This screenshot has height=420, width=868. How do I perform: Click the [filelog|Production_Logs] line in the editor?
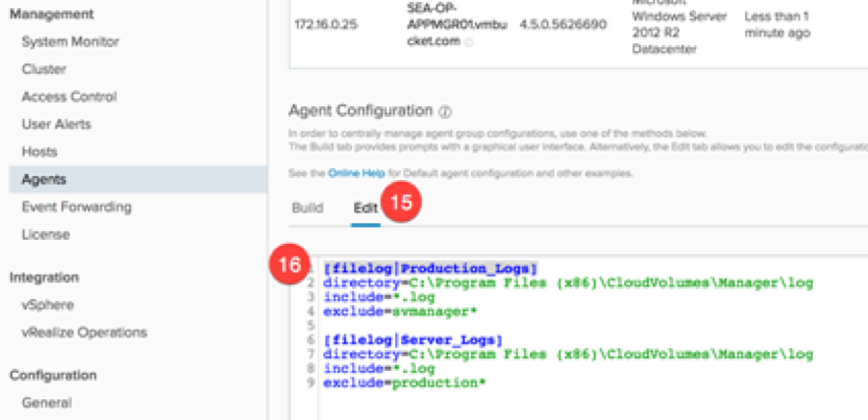click(431, 269)
